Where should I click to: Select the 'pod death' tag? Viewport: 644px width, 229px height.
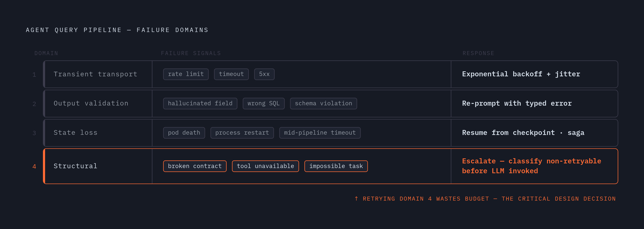pyautogui.click(x=184, y=133)
